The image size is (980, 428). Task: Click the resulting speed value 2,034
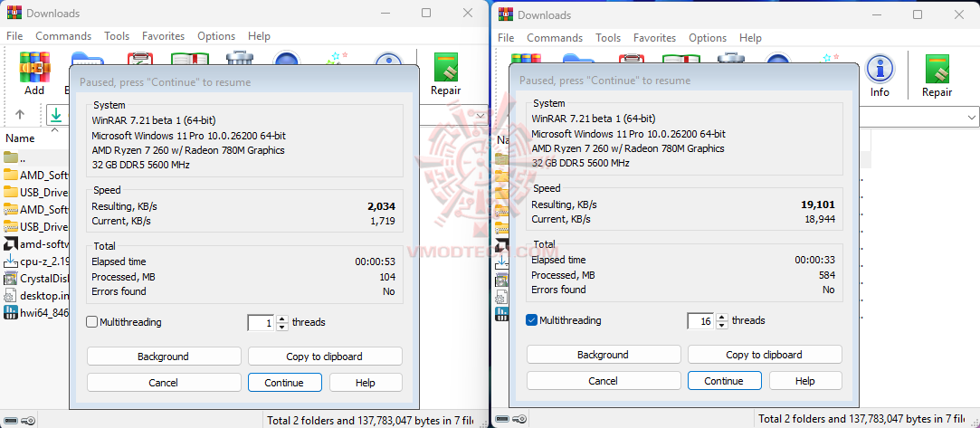[382, 206]
